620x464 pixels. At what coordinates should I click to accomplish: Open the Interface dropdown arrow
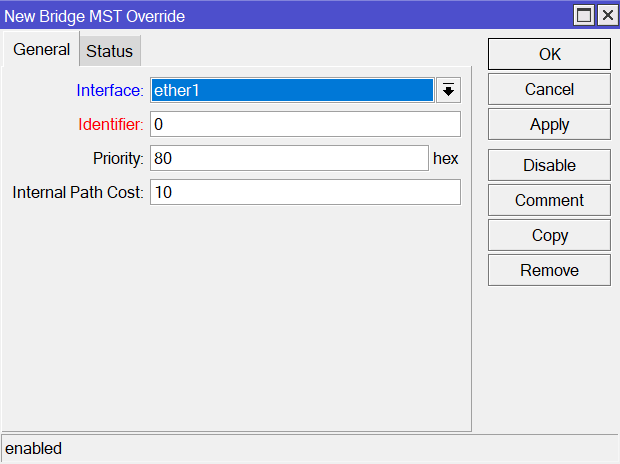pyautogui.click(x=448, y=90)
